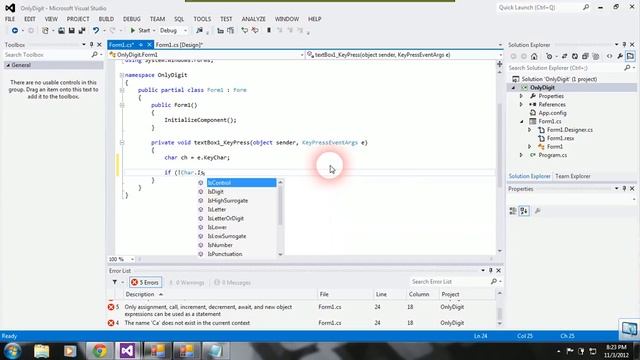The image size is (640, 360).
Task: Select IsNumber from IntelliSense list
Action: pyautogui.click(x=220, y=245)
